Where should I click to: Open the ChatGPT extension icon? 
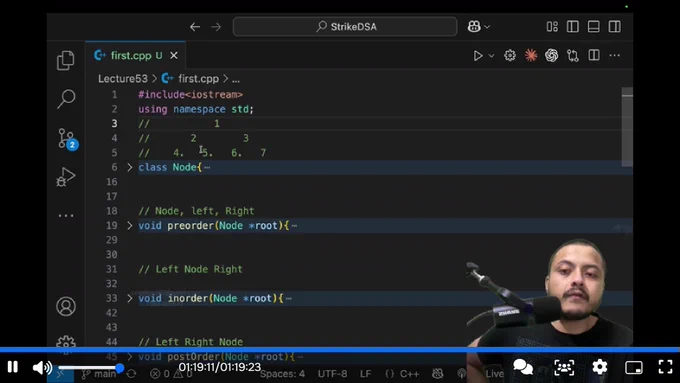coord(552,56)
